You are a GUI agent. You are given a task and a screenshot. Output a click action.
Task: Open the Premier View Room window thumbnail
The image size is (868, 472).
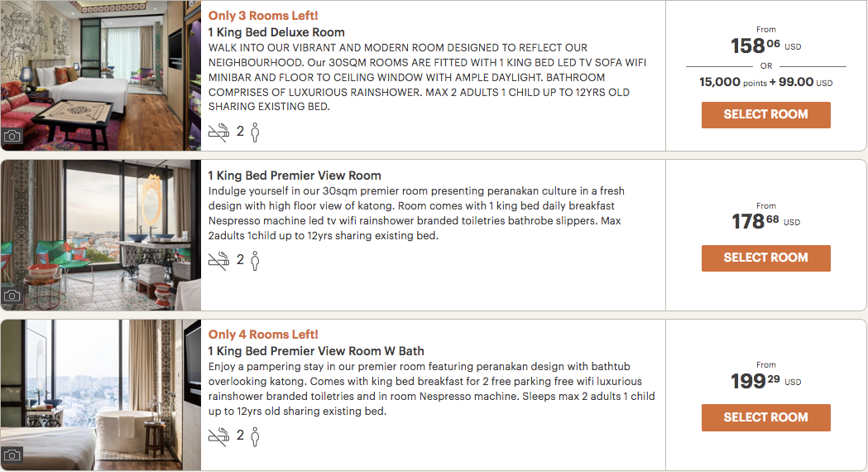coord(100,234)
